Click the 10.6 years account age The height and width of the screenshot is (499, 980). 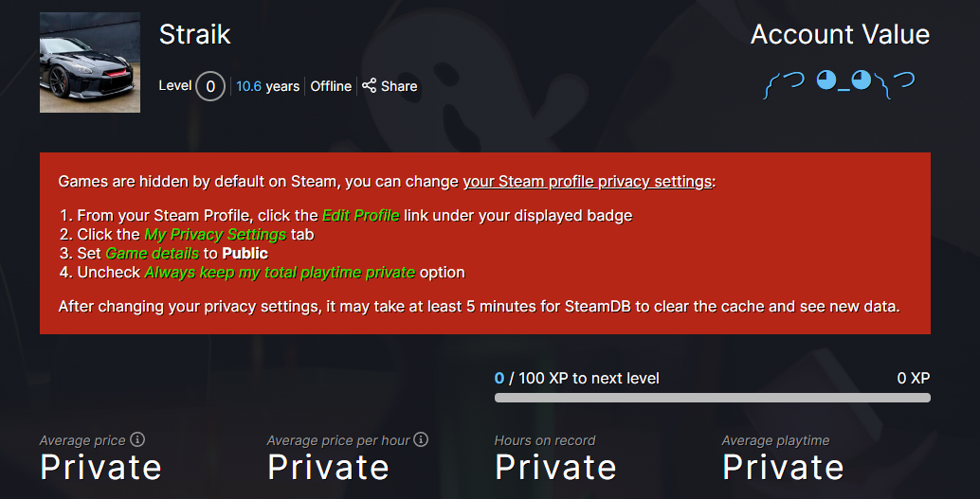point(267,86)
